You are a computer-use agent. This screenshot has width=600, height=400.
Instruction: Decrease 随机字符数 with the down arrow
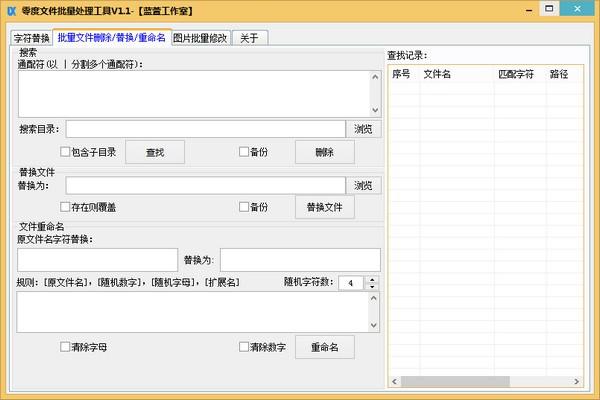coord(373,288)
